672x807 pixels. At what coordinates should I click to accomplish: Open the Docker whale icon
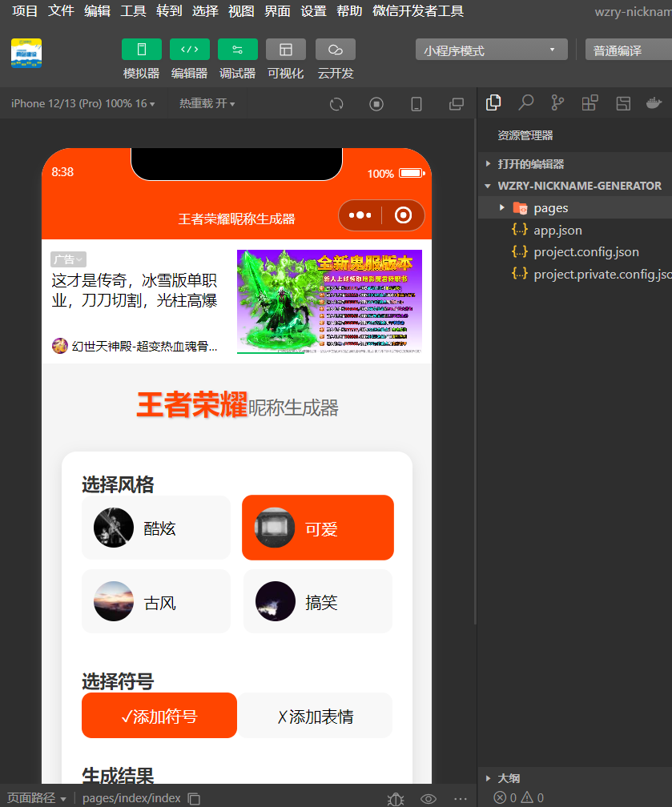click(654, 103)
